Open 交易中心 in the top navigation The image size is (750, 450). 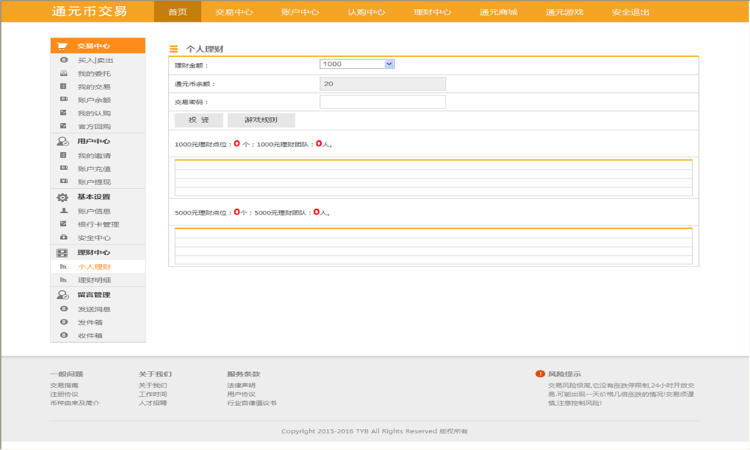pyautogui.click(x=234, y=12)
